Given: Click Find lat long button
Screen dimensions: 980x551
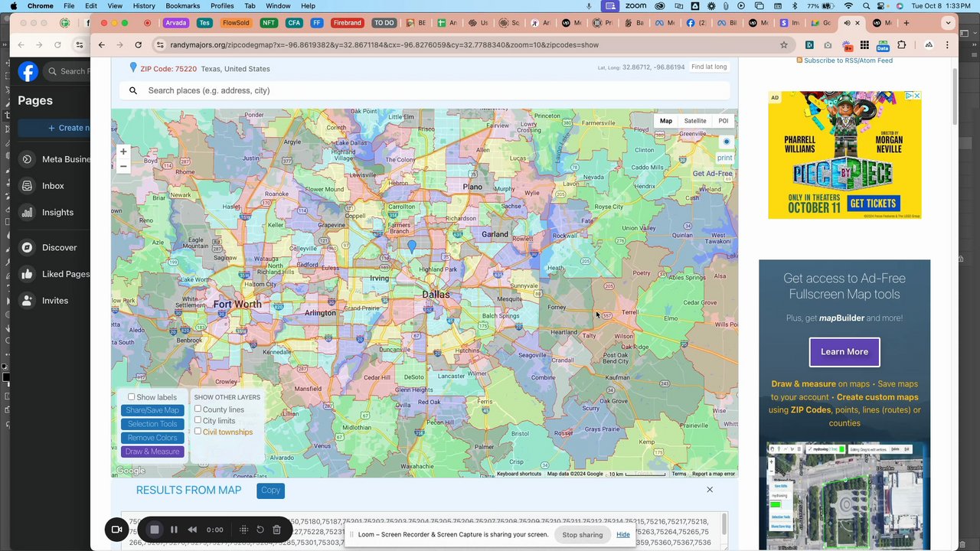Looking at the screenshot, I should point(709,67).
